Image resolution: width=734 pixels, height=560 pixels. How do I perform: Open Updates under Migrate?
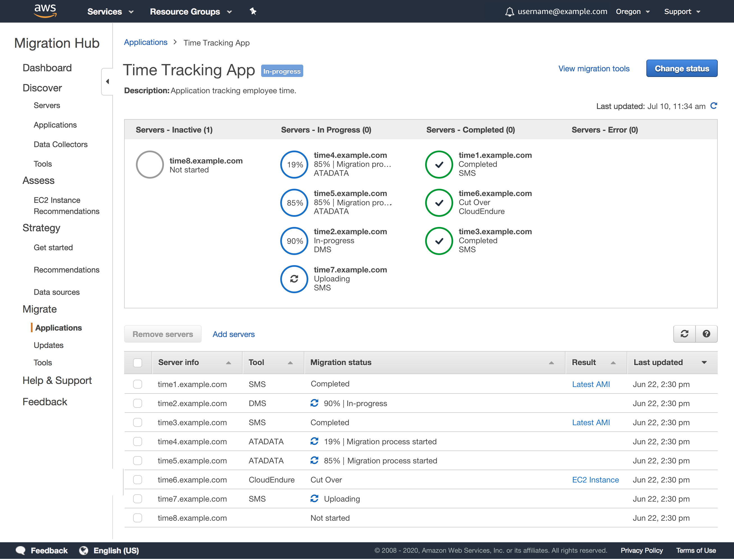coord(48,345)
